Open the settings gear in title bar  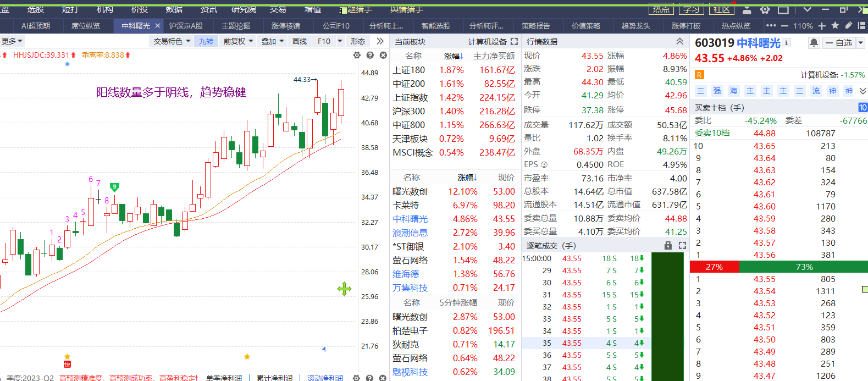tap(765, 9)
